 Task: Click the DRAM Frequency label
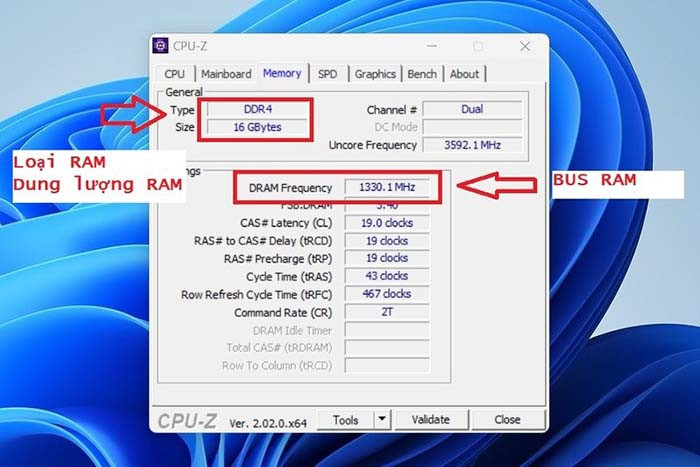point(290,188)
